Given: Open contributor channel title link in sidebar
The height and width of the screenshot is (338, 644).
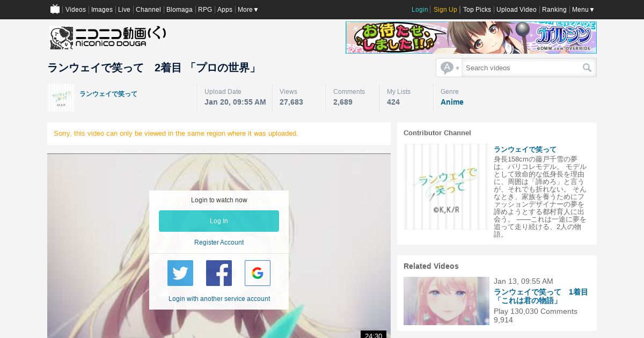Looking at the screenshot, I should point(525,149).
